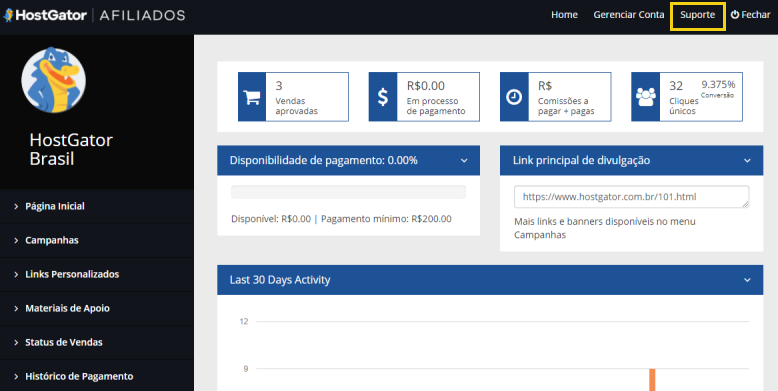Viewport: 778px width, 391px height.
Task: Click the clock Comissões icon
Action: [514, 97]
